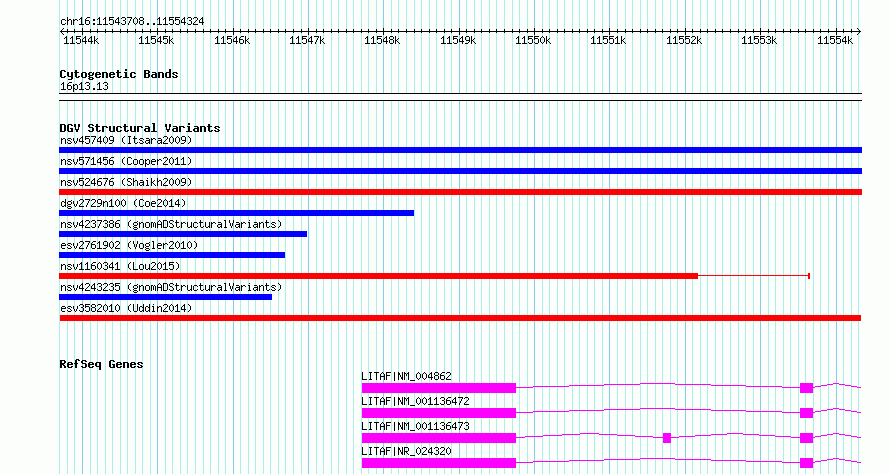Click the 11548k ruler tick label
Screen dimensions: 890x474
[382, 40]
